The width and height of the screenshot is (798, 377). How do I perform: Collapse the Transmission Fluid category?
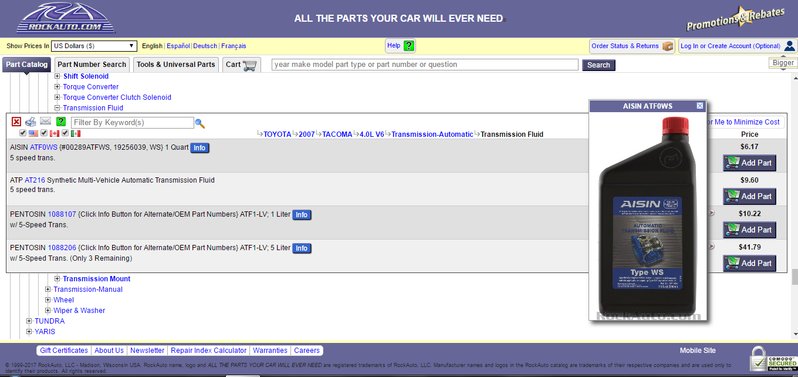click(x=58, y=108)
